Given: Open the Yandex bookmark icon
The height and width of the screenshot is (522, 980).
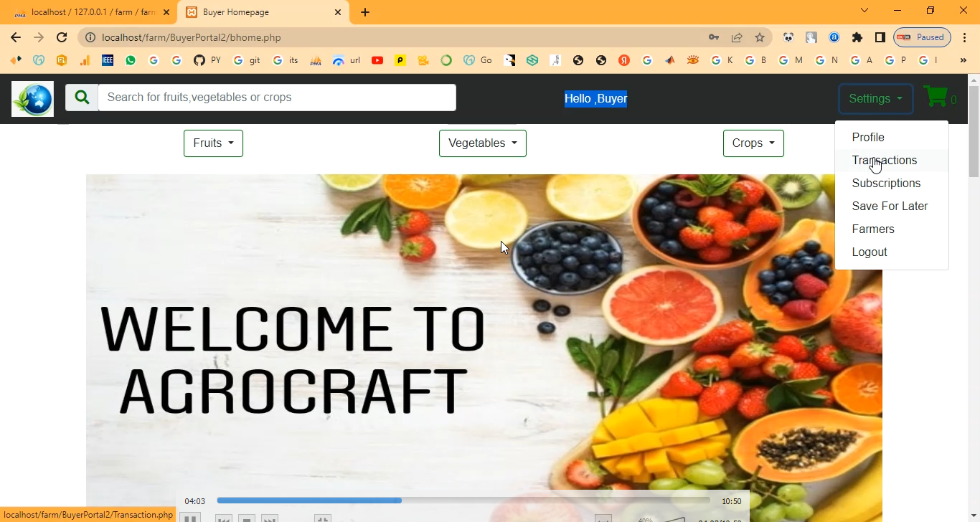Looking at the screenshot, I should (624, 61).
